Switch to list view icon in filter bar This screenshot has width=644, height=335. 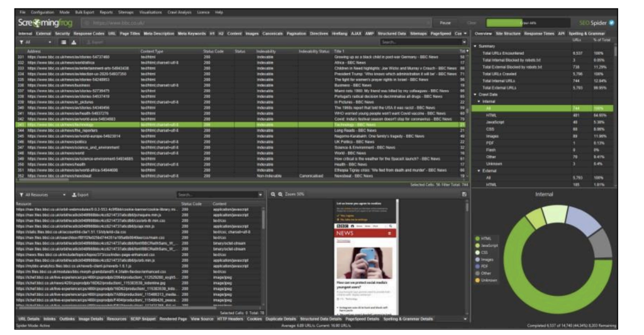64,42
